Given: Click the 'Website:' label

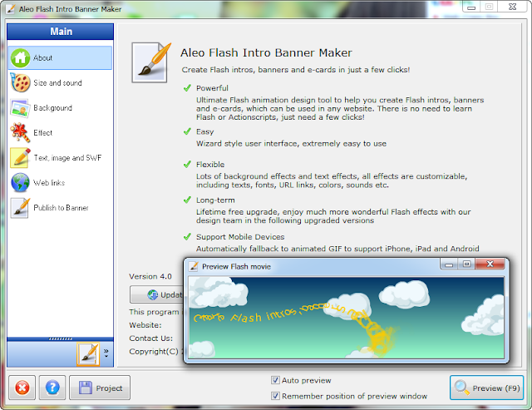Looking at the screenshot, I should pyautogui.click(x=145, y=325).
